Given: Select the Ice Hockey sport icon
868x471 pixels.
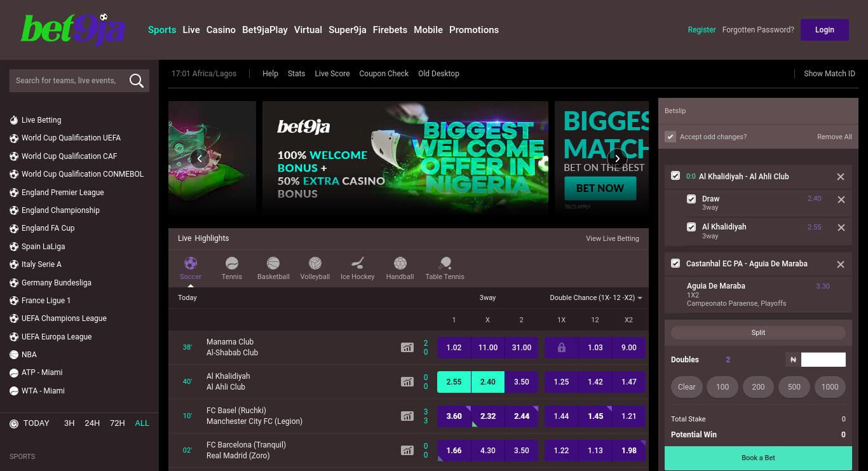Looking at the screenshot, I should 357,263.
